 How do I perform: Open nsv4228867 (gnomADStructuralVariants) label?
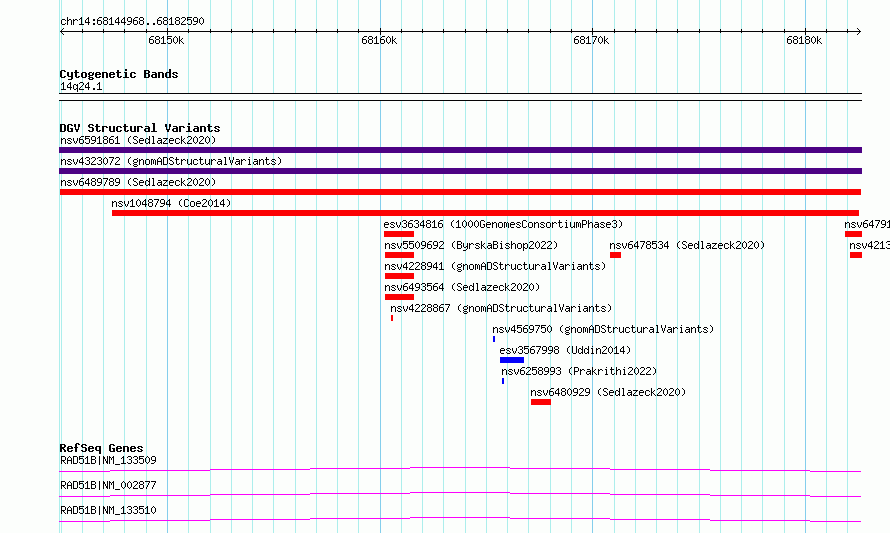coord(501,308)
